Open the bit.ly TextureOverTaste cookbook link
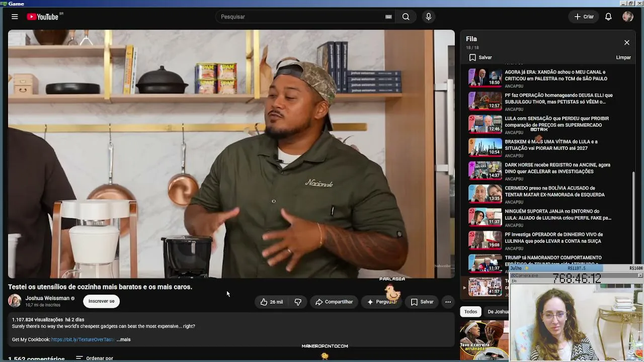Image resolution: width=644 pixels, height=362 pixels. [83, 339]
